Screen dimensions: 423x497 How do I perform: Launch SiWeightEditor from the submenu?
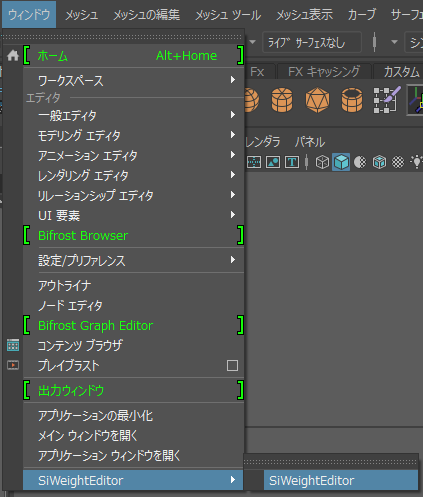point(341,480)
